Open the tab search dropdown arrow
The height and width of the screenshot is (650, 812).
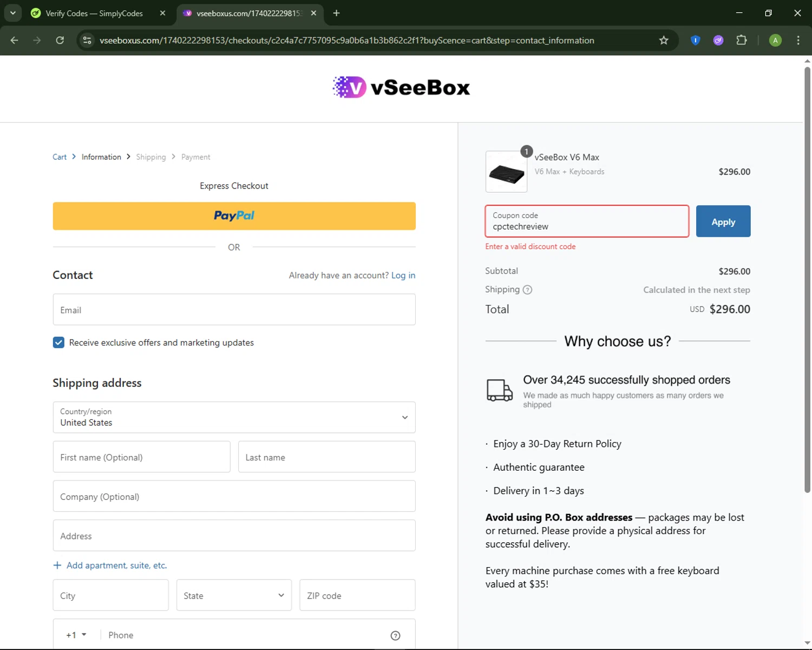pos(12,13)
